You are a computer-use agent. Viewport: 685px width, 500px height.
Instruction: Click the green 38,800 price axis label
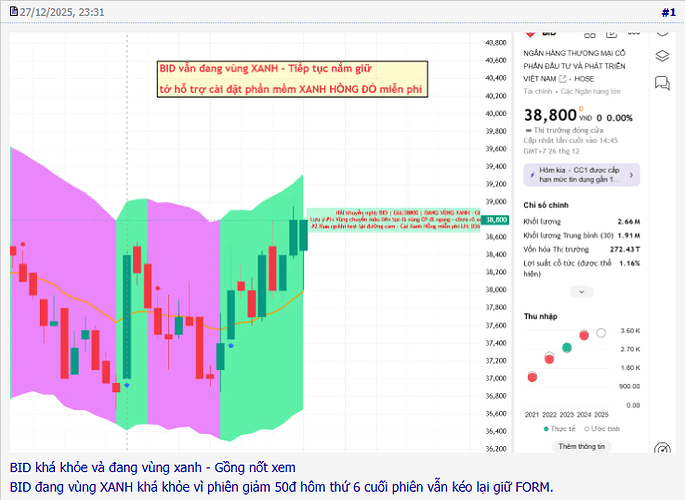(x=496, y=220)
